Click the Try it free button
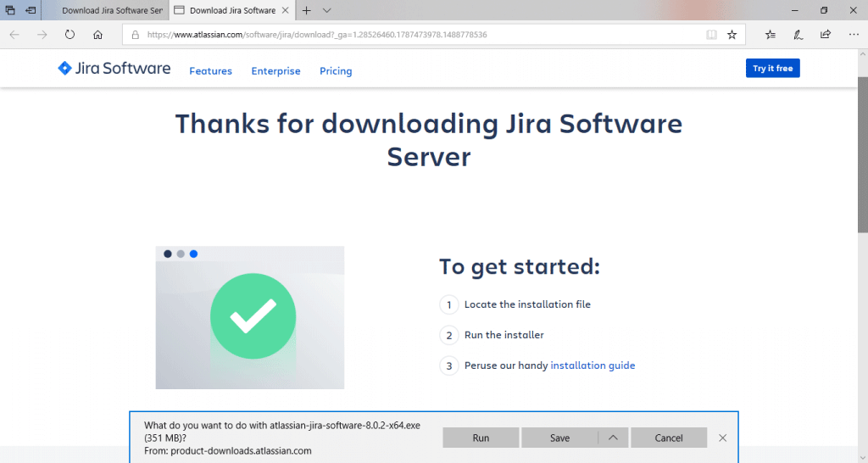868x463 pixels. click(772, 68)
